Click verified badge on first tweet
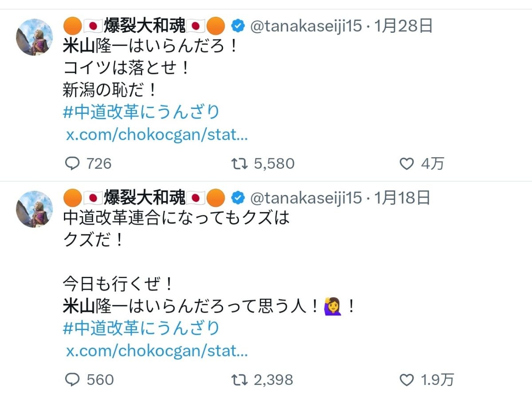 (x=238, y=27)
